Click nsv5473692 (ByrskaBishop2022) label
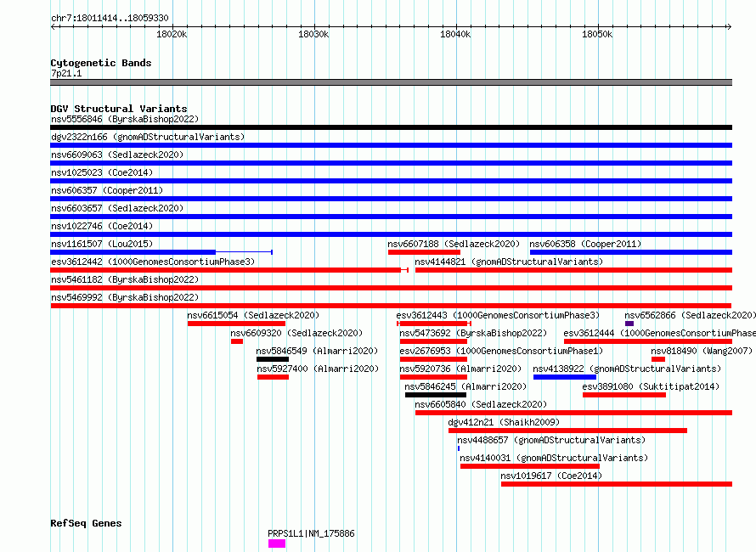The image size is (756, 552). [x=473, y=333]
